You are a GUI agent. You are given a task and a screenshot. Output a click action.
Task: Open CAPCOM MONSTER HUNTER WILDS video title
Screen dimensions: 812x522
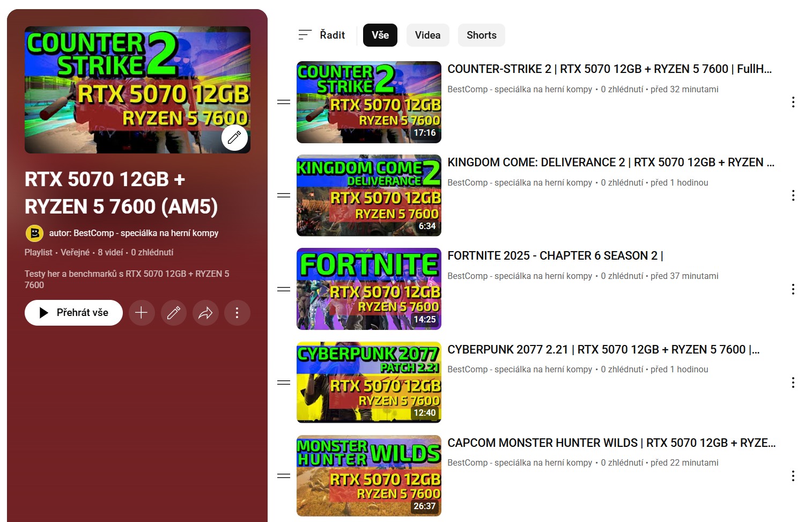coord(611,443)
